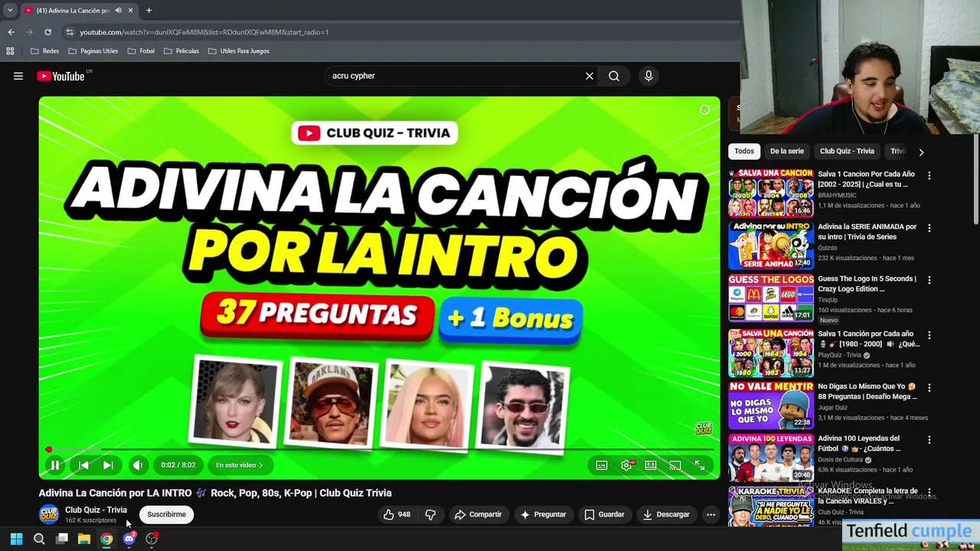Viewport: 980px width, 551px height.
Task: Close the 'Adivina La Canción' browser tab
Action: pyautogui.click(x=130, y=11)
